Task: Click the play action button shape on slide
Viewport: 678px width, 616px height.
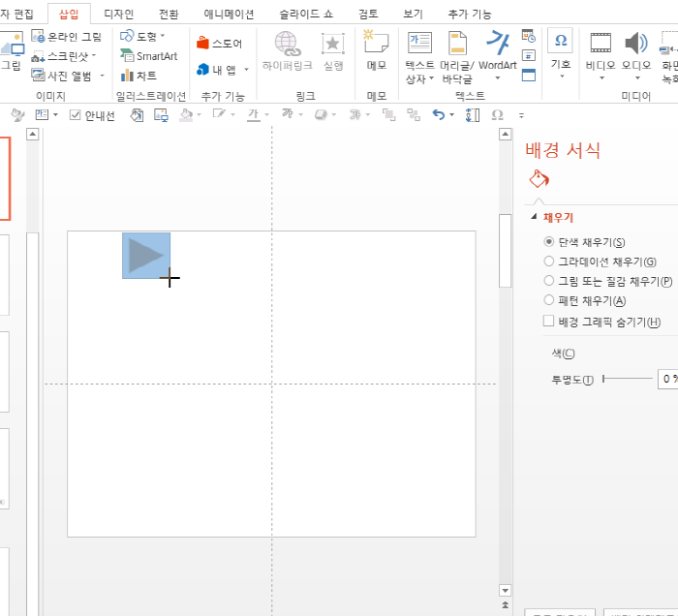Action: [x=146, y=256]
